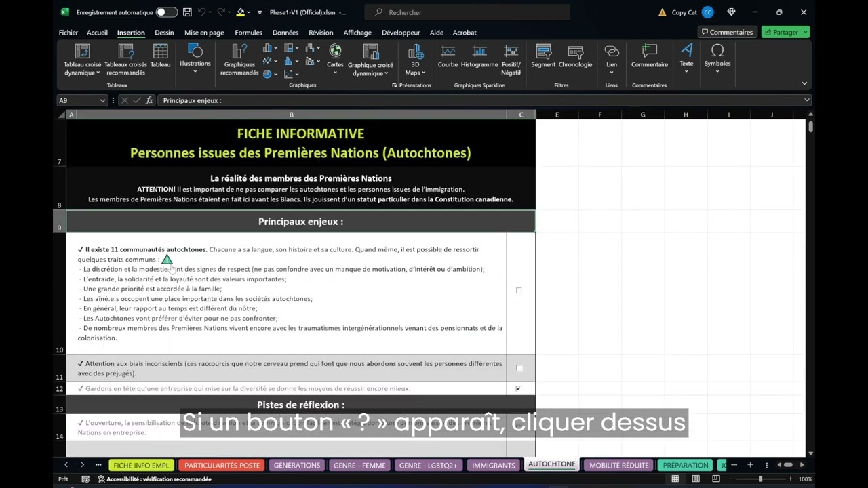Expand the pie chart dropdown
Screen dimensions: 868x488
275,74
